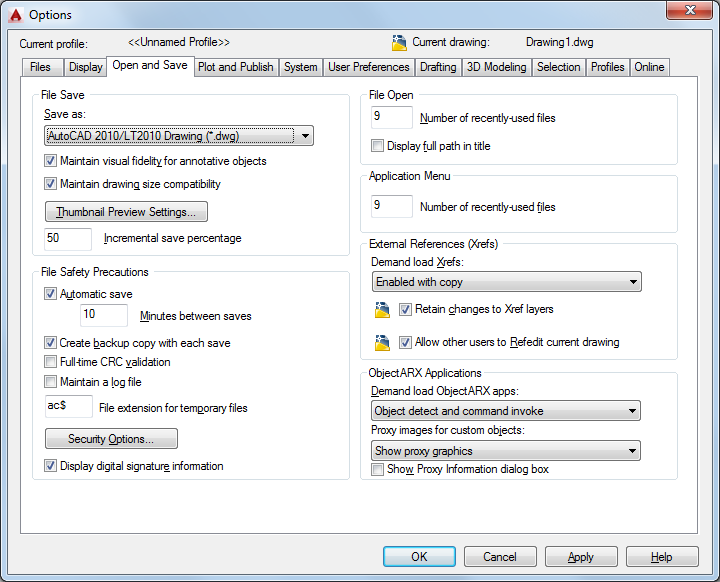The image size is (720, 582).
Task: Click the Incremental save percentage field
Action: [x=68, y=239]
